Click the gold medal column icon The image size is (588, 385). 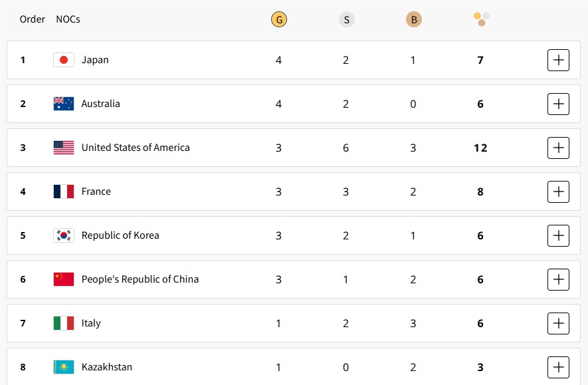[278, 20]
